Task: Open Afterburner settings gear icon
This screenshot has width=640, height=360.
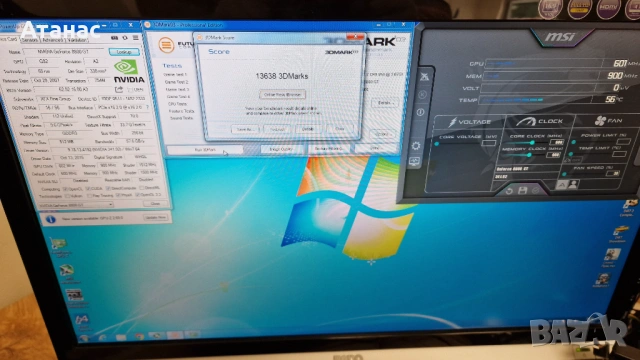Action: coord(416,146)
